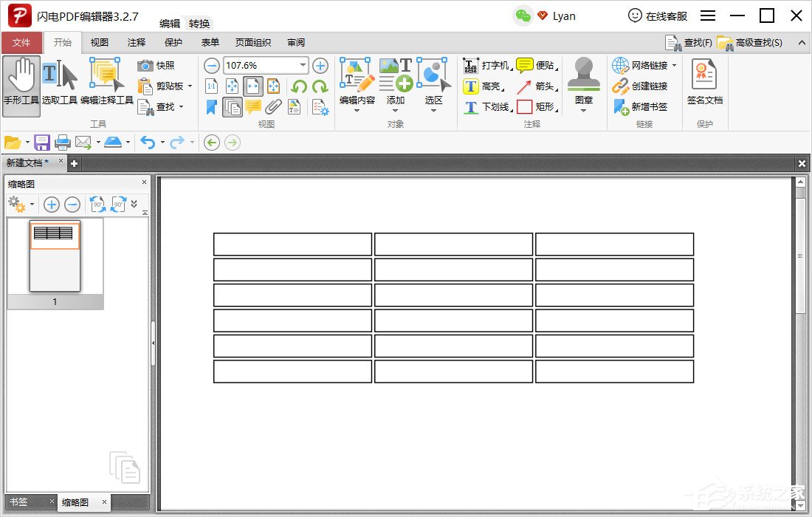Select page 1 thumbnail
Image resolution: width=812 pixels, height=517 pixels.
[x=55, y=256]
